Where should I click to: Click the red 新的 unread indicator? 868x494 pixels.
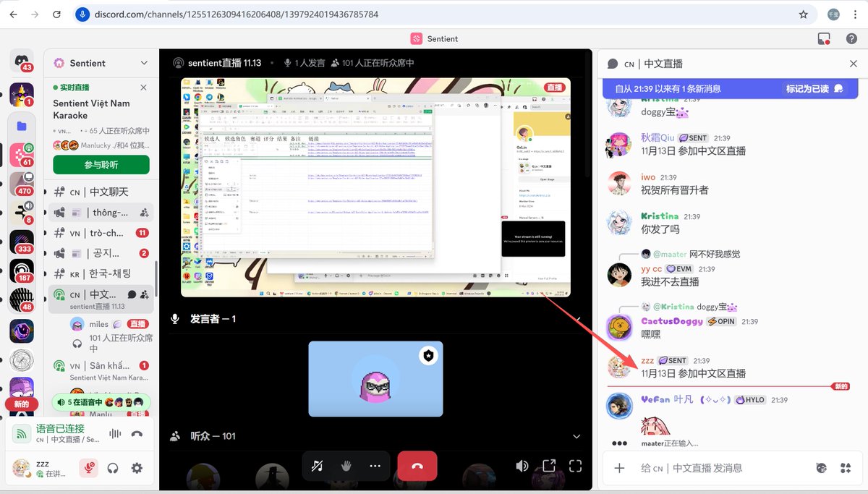click(x=21, y=404)
